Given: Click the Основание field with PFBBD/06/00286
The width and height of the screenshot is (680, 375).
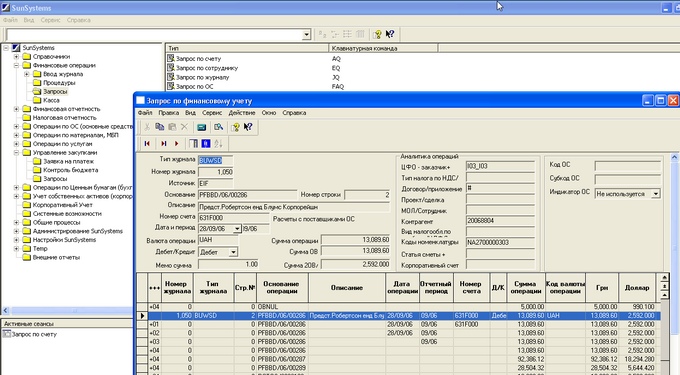Looking at the screenshot, I should tap(248, 195).
